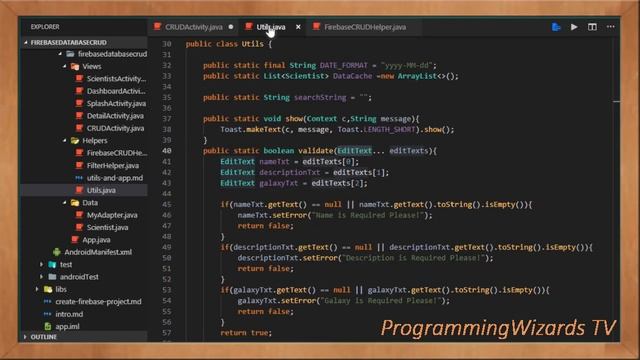Viewport: 640px width, 360px height.
Task: Open intro.md in the explorer
Action: (x=69, y=314)
